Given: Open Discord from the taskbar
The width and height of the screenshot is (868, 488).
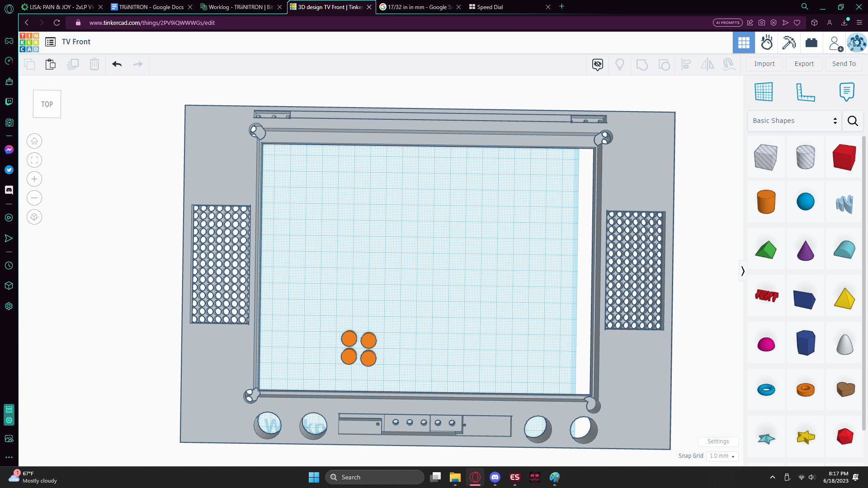Looking at the screenshot, I should (x=495, y=477).
